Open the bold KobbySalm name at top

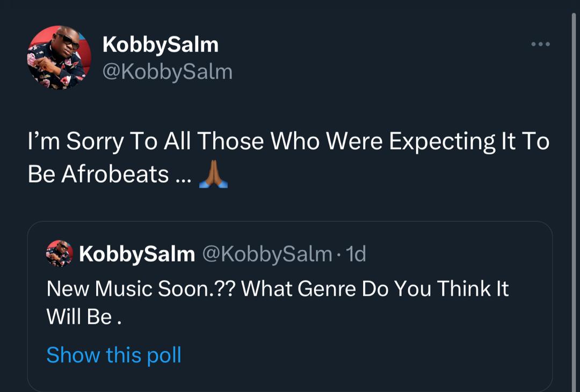click(161, 45)
